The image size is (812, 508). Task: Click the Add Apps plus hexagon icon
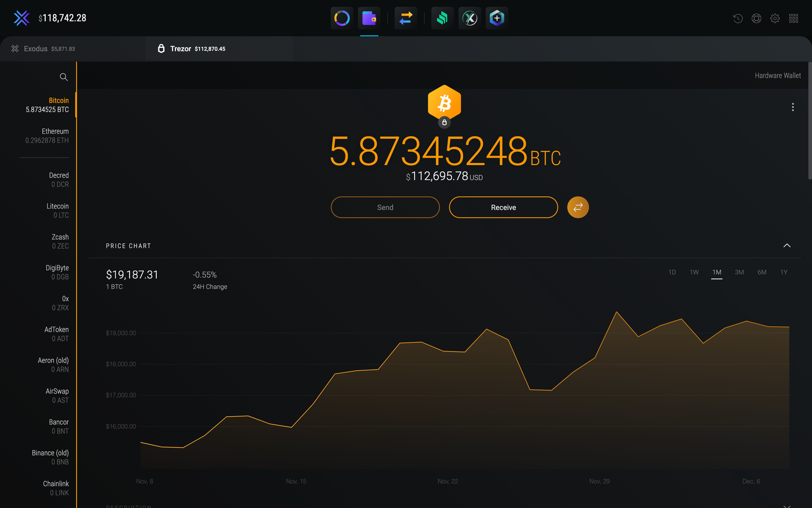(497, 18)
